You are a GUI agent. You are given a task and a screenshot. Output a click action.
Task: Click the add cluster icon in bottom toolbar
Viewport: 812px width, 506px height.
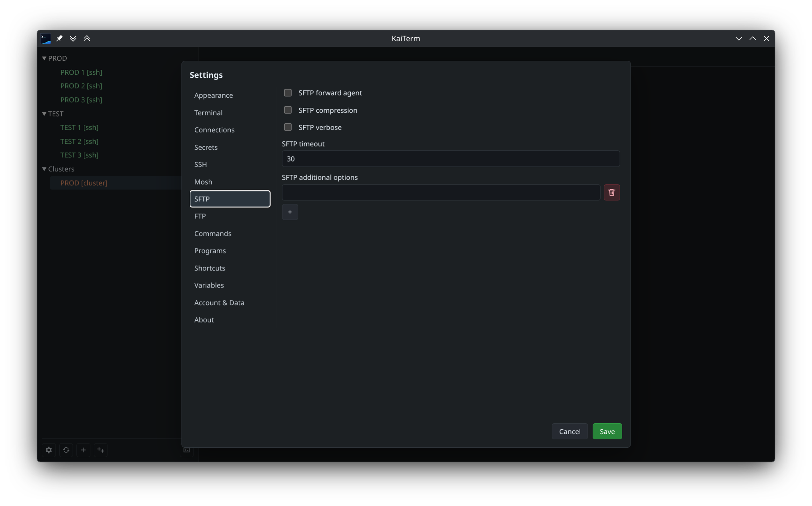pos(100,450)
